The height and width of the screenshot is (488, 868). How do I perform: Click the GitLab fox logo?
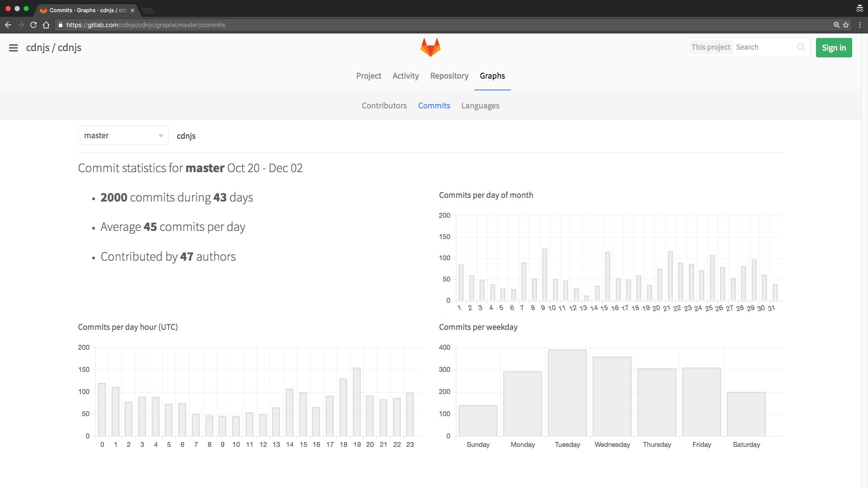(x=430, y=47)
